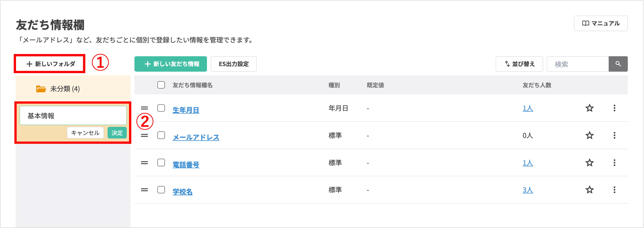The height and width of the screenshot is (228, 644).
Task: Select the 未分類 (4) folder
Action: [x=64, y=89]
